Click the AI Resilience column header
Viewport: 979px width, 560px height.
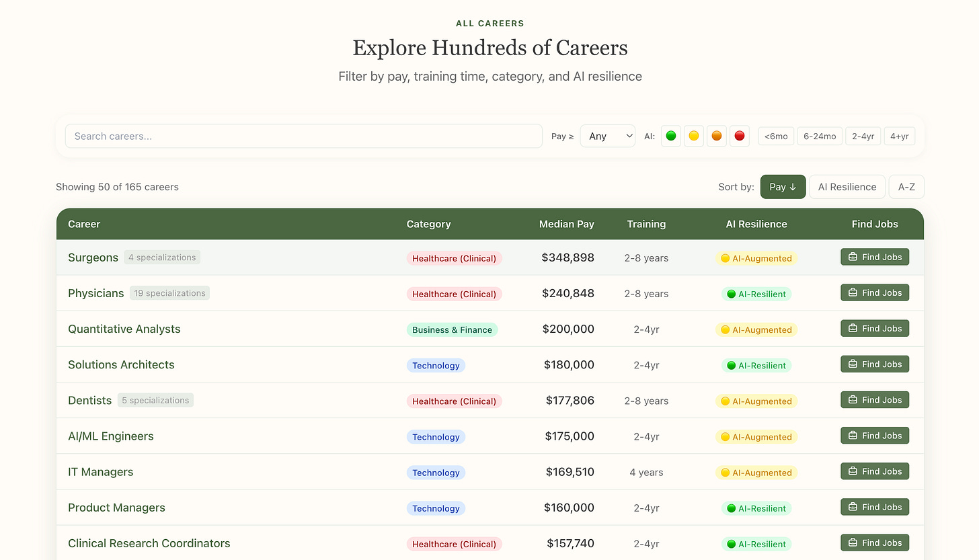[756, 224]
